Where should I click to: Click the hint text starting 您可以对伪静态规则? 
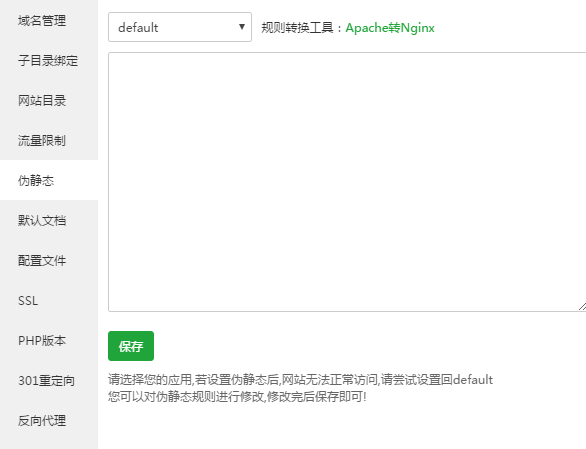tap(237, 396)
